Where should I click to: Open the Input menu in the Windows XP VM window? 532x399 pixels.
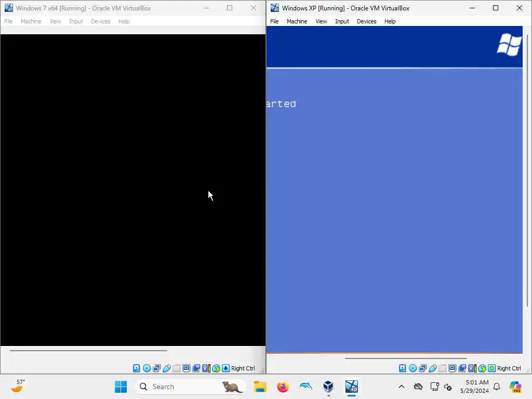pos(342,21)
